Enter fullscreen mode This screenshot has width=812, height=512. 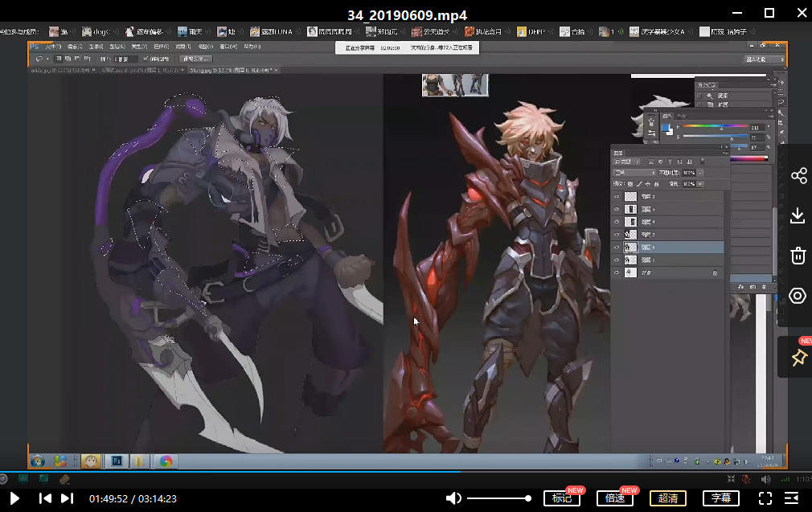click(765, 498)
